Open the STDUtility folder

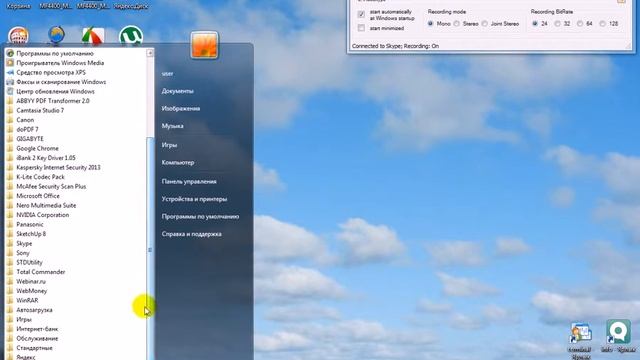pyautogui.click(x=24, y=262)
